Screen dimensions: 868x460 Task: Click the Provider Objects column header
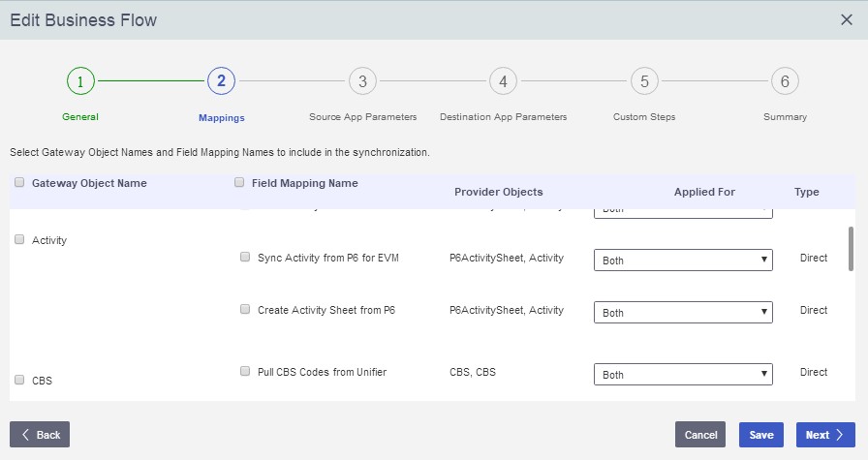point(498,192)
